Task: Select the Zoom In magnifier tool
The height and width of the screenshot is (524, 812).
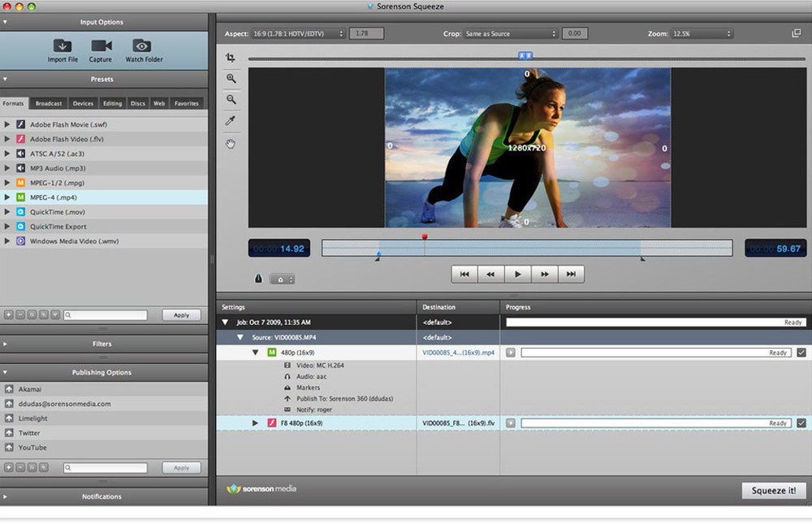Action: pyautogui.click(x=231, y=78)
